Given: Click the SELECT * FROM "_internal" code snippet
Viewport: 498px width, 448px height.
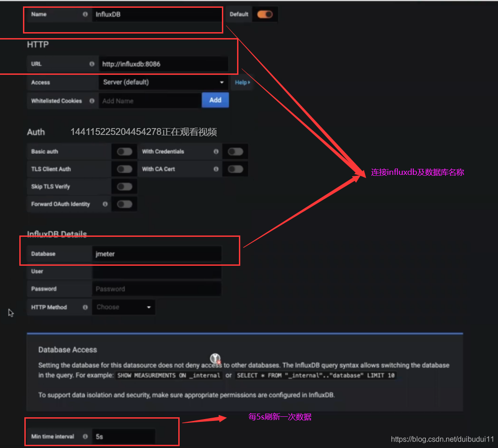Looking at the screenshot, I should tap(316, 375).
